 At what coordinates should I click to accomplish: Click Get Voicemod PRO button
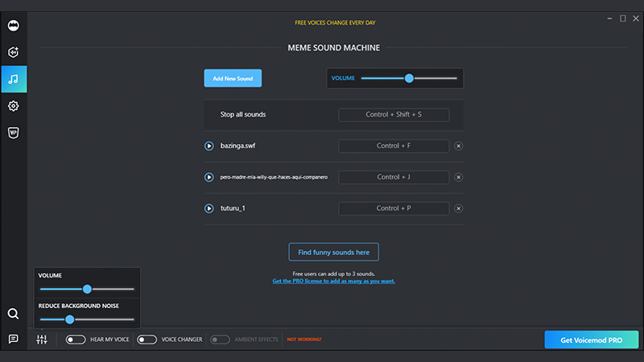592,339
